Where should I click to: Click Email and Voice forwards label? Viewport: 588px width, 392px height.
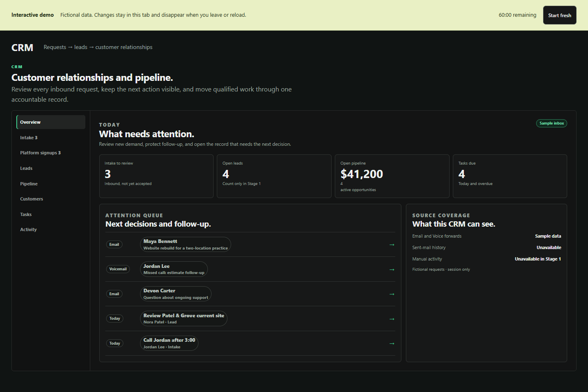(437, 236)
